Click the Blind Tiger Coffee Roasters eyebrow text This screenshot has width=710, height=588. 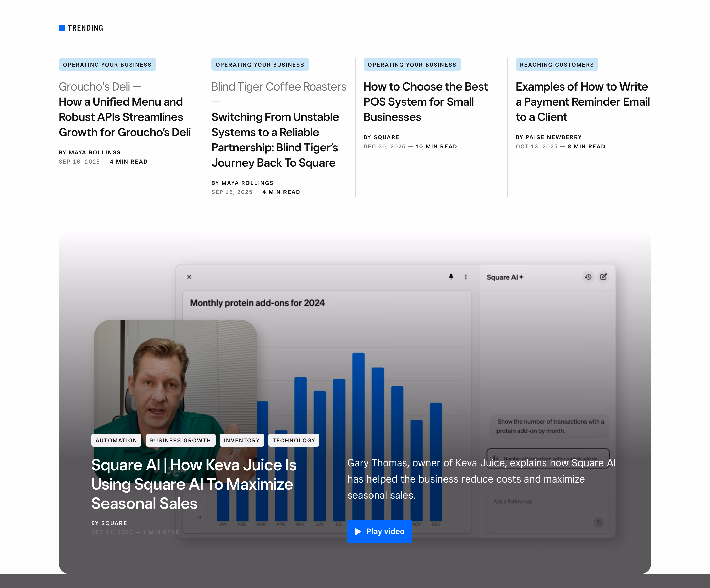coord(279,86)
